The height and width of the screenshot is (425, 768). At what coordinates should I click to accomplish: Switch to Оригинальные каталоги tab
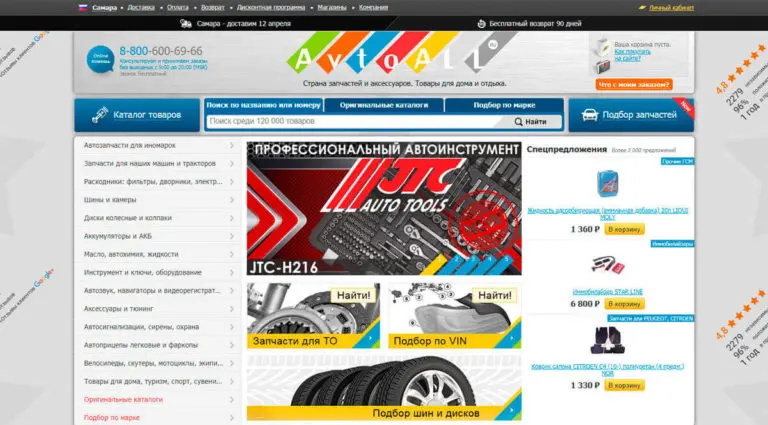pyautogui.click(x=384, y=105)
